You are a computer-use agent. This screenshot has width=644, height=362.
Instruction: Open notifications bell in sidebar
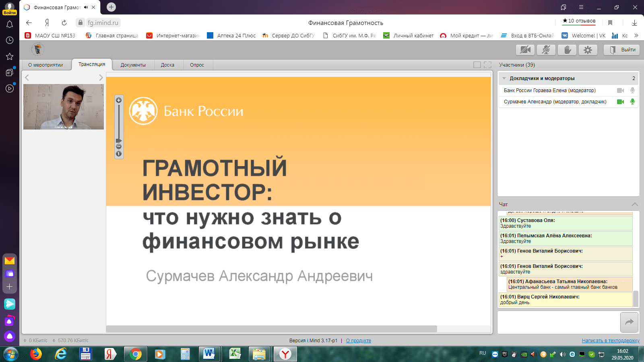click(x=10, y=25)
